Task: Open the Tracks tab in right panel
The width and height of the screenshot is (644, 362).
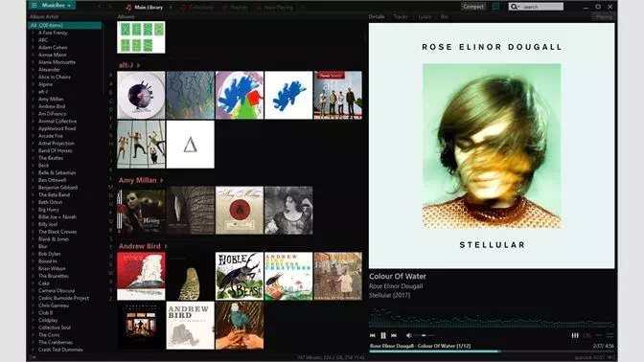Action: click(x=400, y=17)
